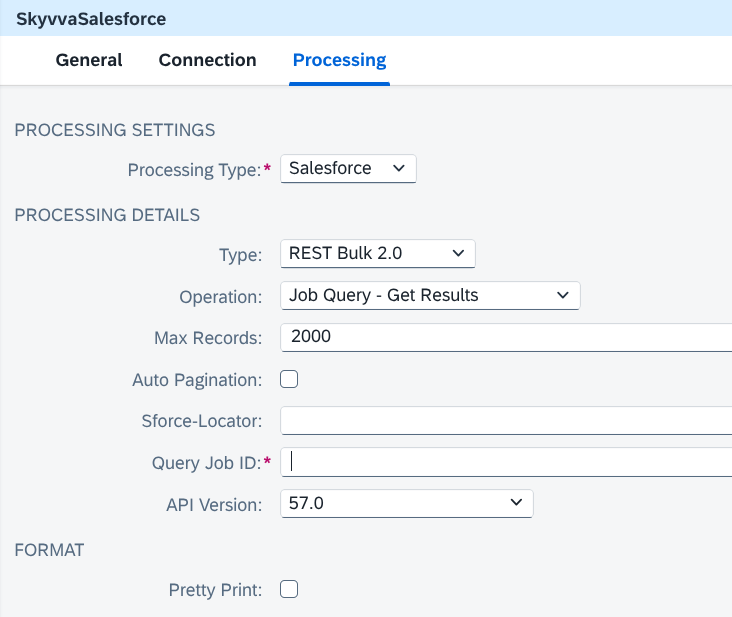Click the chevron icon in Type dropdown

(458, 253)
